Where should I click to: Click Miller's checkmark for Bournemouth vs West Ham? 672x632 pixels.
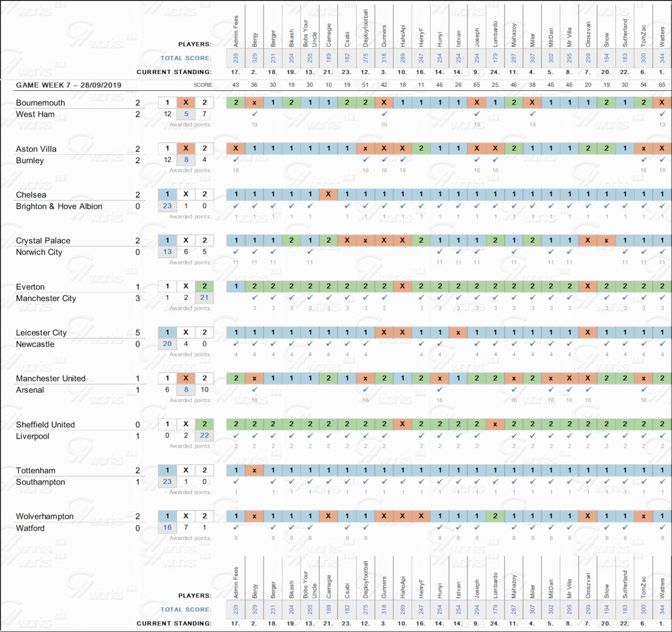point(533,114)
